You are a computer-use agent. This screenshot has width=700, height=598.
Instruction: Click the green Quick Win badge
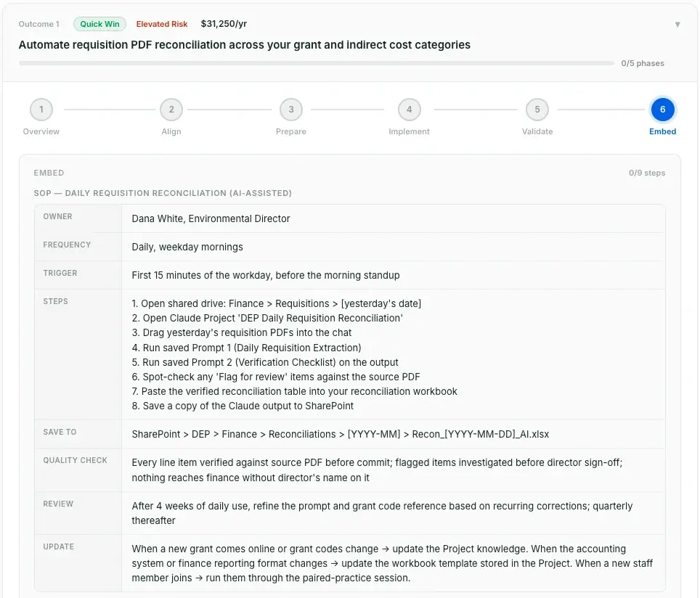coord(99,24)
